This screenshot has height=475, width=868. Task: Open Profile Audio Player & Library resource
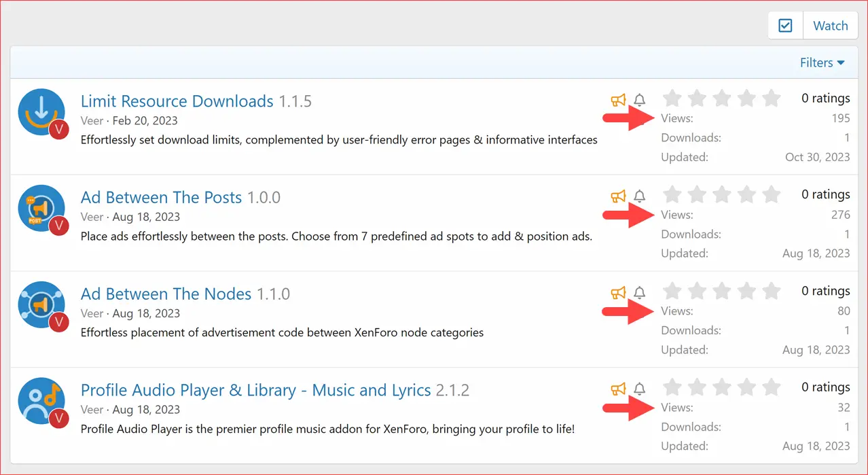[x=255, y=390]
